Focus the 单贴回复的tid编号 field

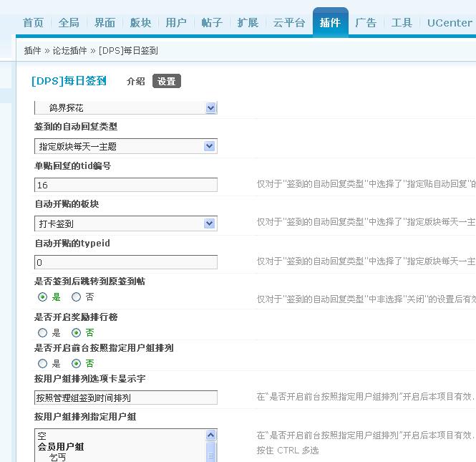pos(126,185)
